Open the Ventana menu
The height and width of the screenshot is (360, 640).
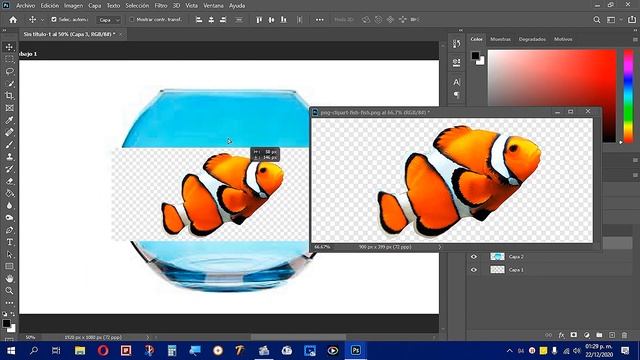pyautogui.click(x=213, y=6)
